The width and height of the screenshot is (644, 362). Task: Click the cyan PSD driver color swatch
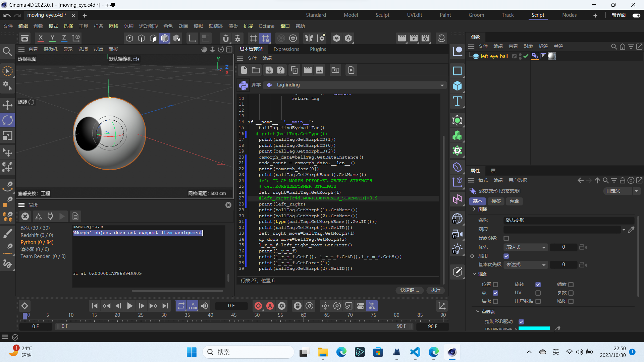pos(534,328)
